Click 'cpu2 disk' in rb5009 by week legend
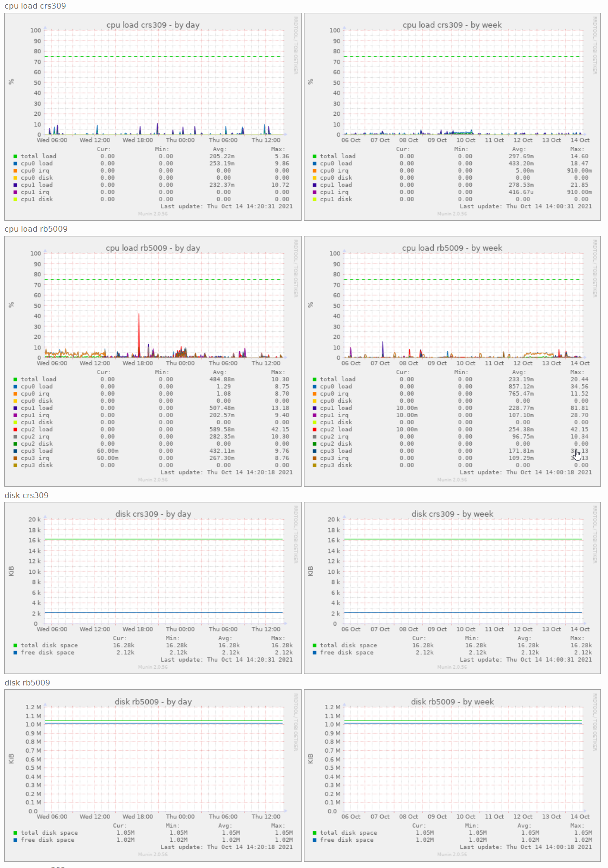 coord(336,444)
